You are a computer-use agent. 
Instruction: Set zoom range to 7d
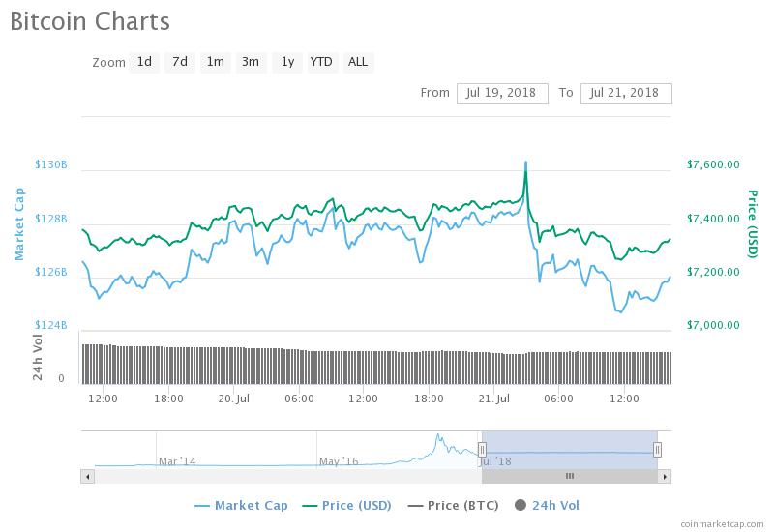[180, 62]
